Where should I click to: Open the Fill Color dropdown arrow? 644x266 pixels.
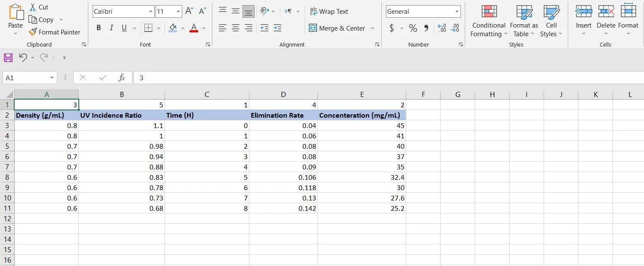tap(183, 28)
